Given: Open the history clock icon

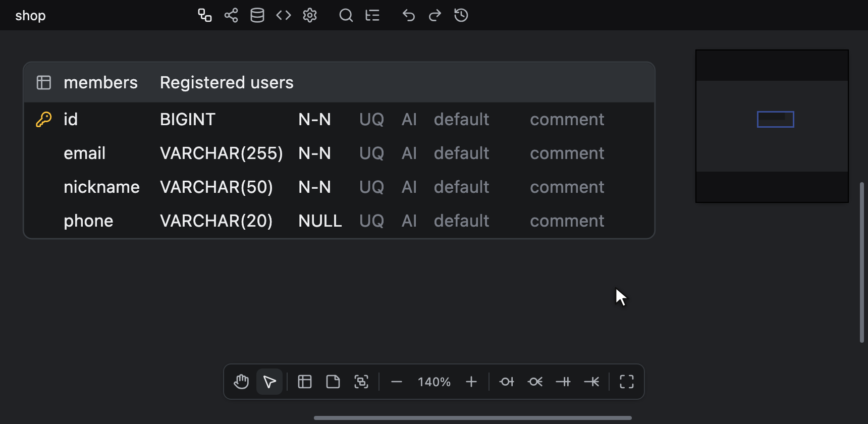Looking at the screenshot, I should [x=461, y=15].
